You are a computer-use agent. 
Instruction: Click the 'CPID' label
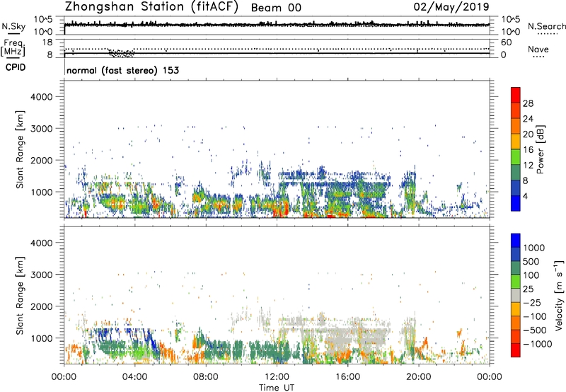pos(16,67)
